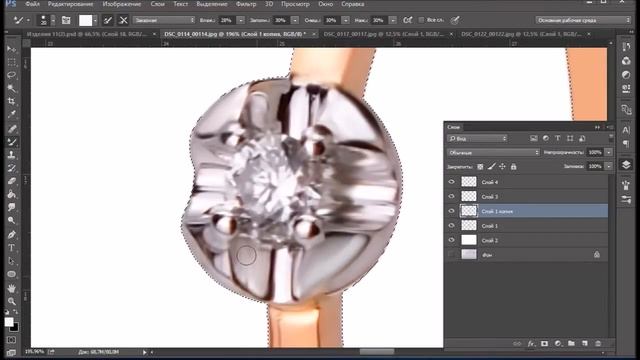This screenshot has height=360, width=640.
Task: Open mixer brush preset combination dropdown
Action: tap(164, 20)
